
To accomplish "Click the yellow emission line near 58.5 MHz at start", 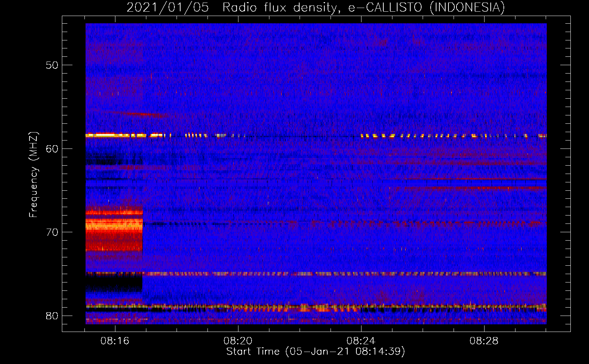I will (116, 135).
